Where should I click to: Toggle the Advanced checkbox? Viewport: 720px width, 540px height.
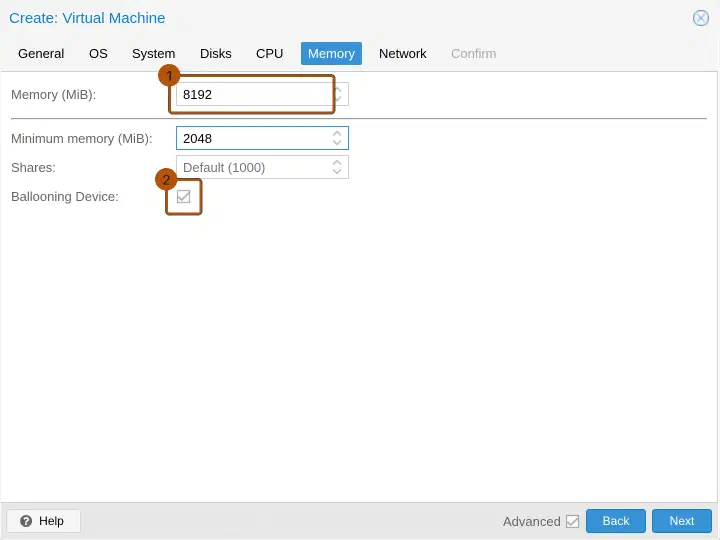572,521
